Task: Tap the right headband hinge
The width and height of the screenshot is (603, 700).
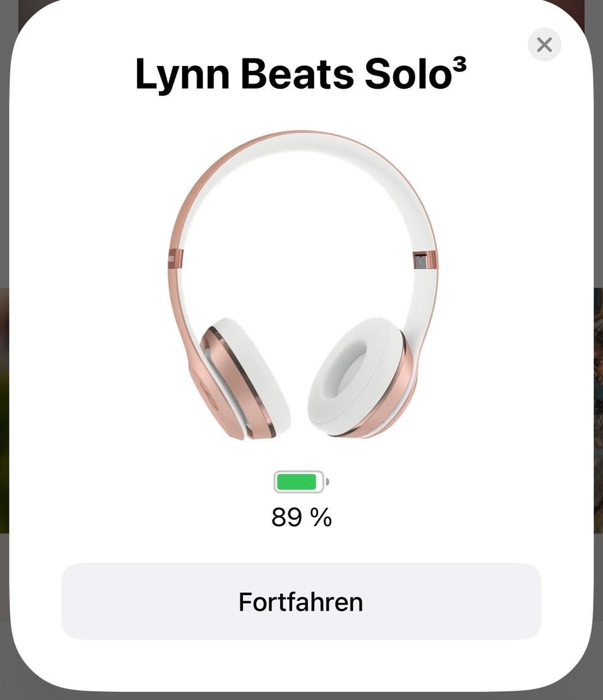Action: [x=425, y=261]
